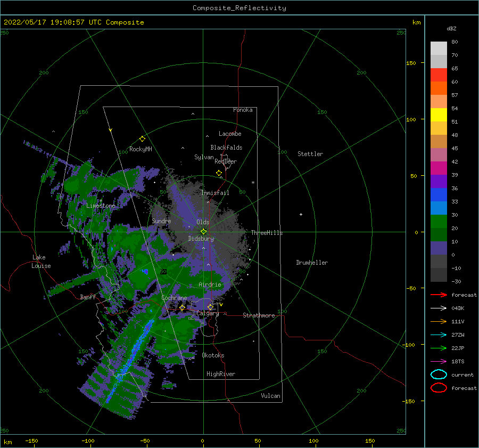This screenshot has width=479, height=448.
Task: Click the radar site marker near Olds
Action: click(x=203, y=232)
